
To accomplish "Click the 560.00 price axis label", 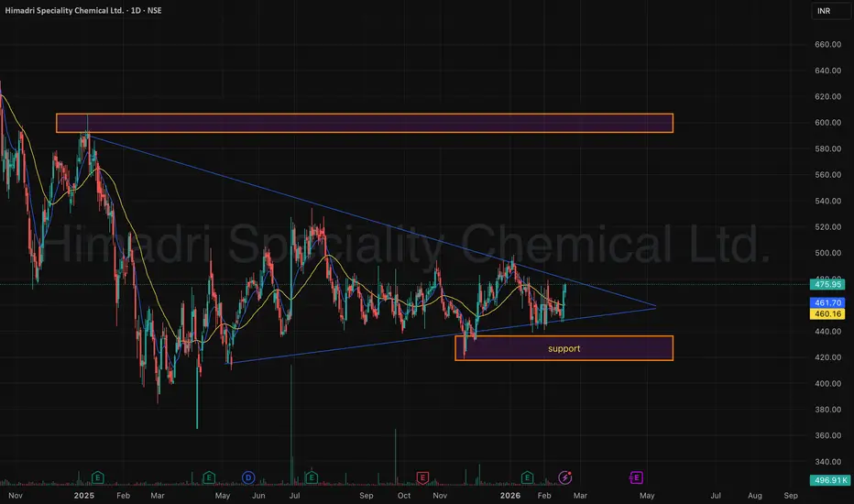I will 827,175.
